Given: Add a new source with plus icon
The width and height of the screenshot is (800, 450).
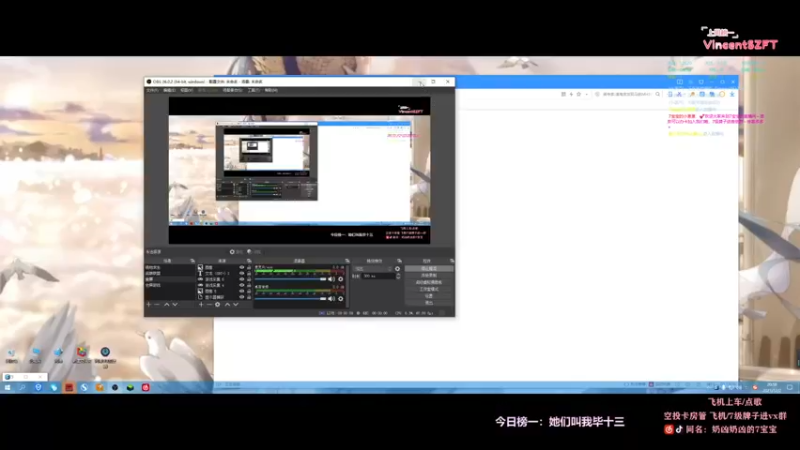Looking at the screenshot, I should pyautogui.click(x=201, y=305).
